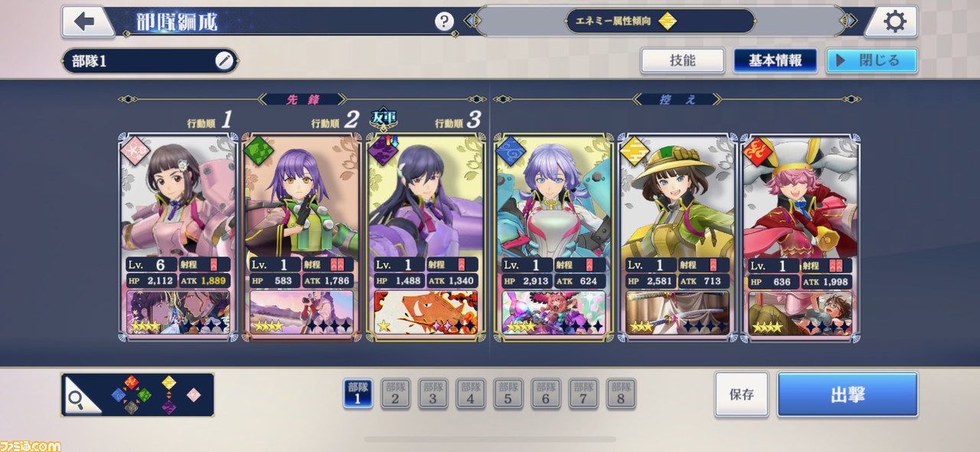Open help question mark icon
Screen dimensions: 980x452
[444, 21]
